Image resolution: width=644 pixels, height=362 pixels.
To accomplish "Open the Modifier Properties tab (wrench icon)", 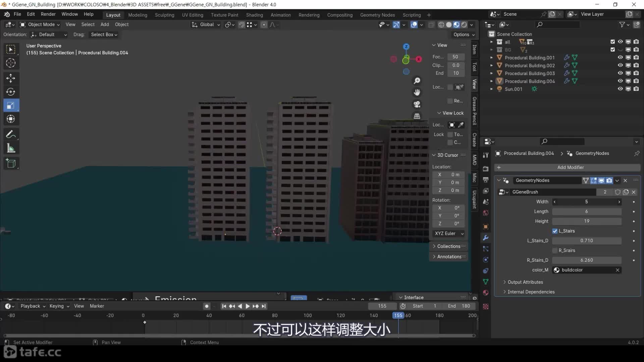I will pos(486,238).
